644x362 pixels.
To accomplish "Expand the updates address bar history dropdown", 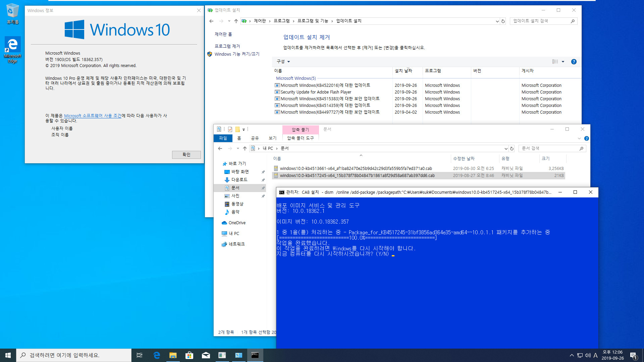I will 497,21.
